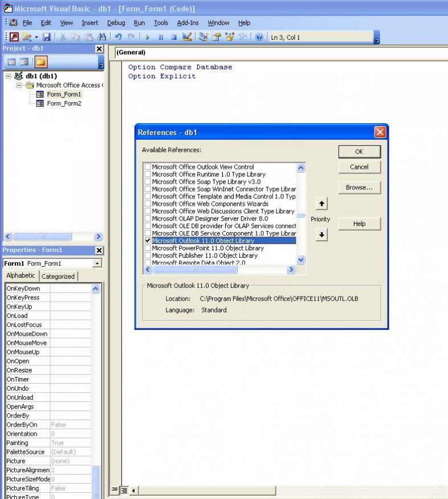
Task: Click the Redo toolbar icon
Action: [131, 37]
